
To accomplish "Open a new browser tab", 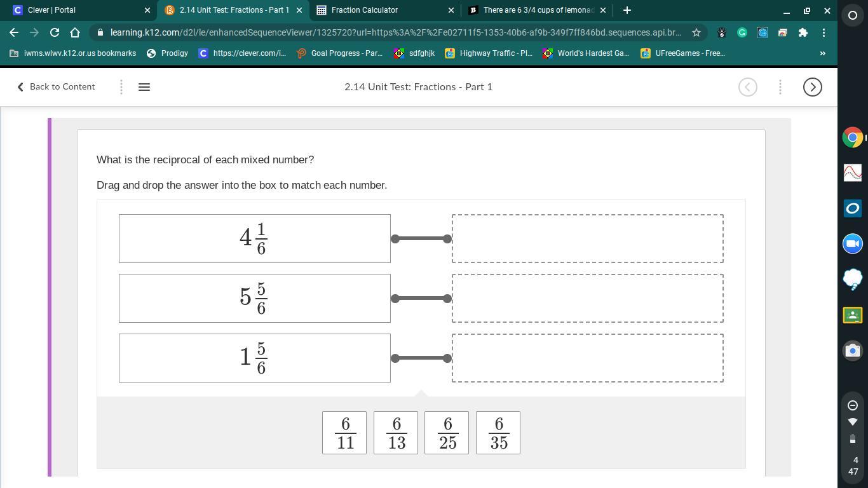I will point(627,10).
